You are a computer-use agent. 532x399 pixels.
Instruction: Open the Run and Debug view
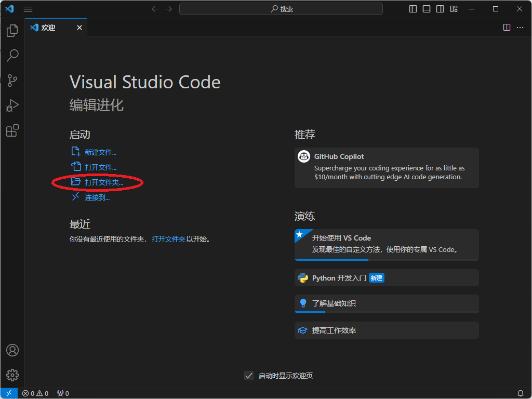click(x=12, y=105)
